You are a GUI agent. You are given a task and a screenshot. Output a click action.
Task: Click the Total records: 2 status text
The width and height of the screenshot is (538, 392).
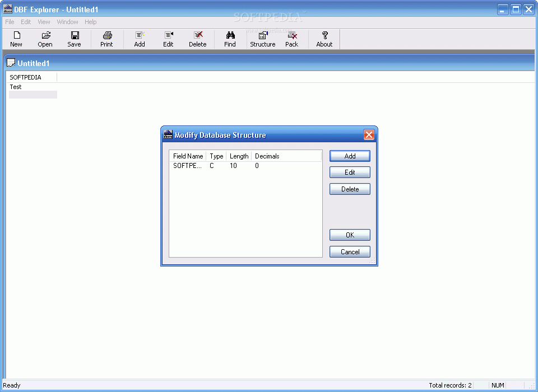[450, 385]
